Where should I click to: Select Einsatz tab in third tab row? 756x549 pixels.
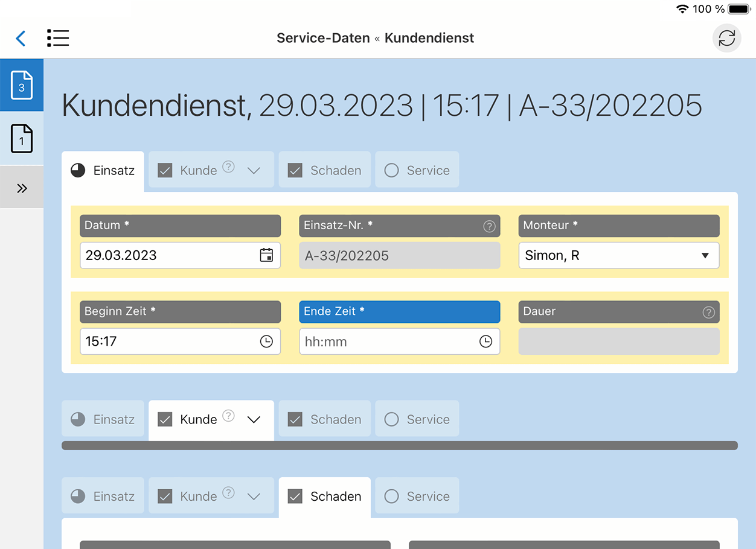(x=103, y=497)
